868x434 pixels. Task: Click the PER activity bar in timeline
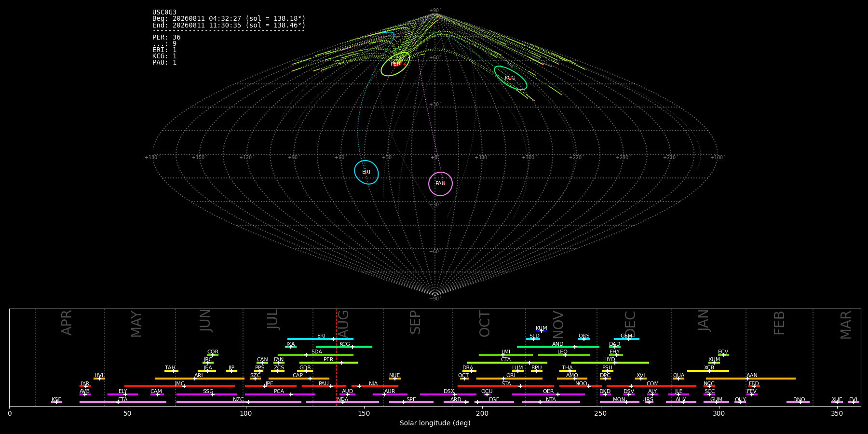point(328,363)
